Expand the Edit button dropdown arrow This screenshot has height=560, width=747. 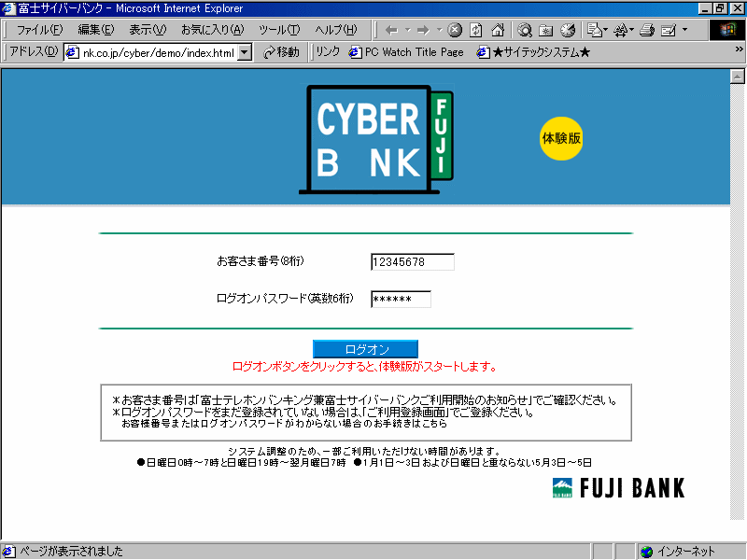[x=684, y=30]
